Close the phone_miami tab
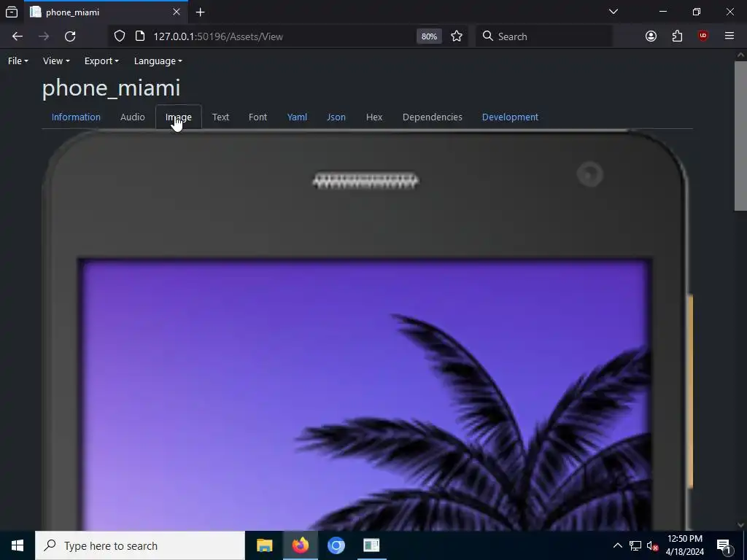This screenshot has width=747, height=560. click(177, 12)
